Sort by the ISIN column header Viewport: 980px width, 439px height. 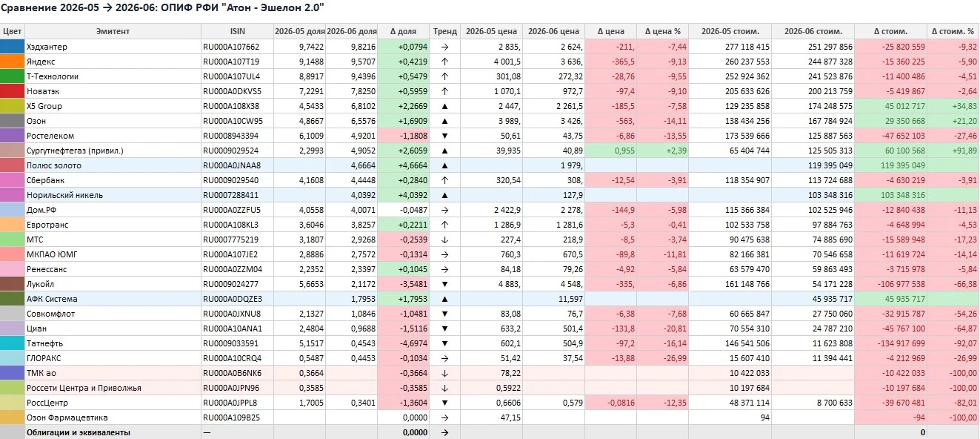coord(237,31)
